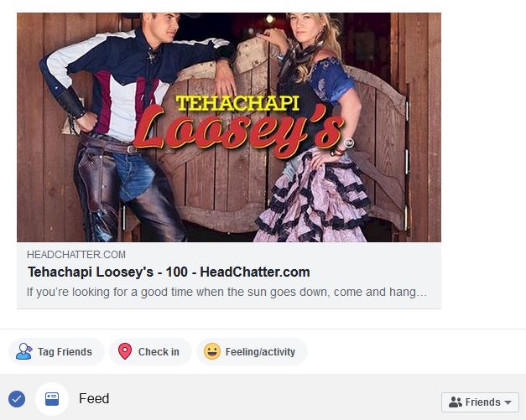Click the Feeling/activity button
This screenshot has height=420, width=526.
252,351
